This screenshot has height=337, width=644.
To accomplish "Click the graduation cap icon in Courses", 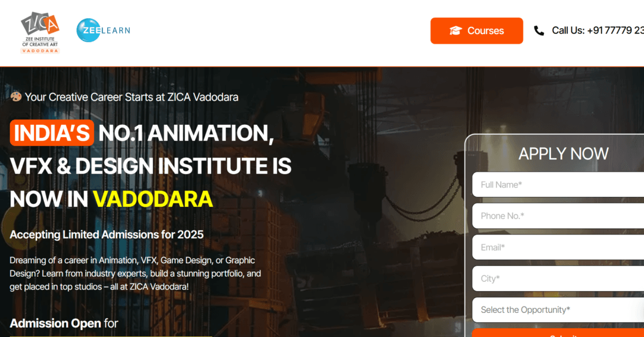I will click(455, 31).
